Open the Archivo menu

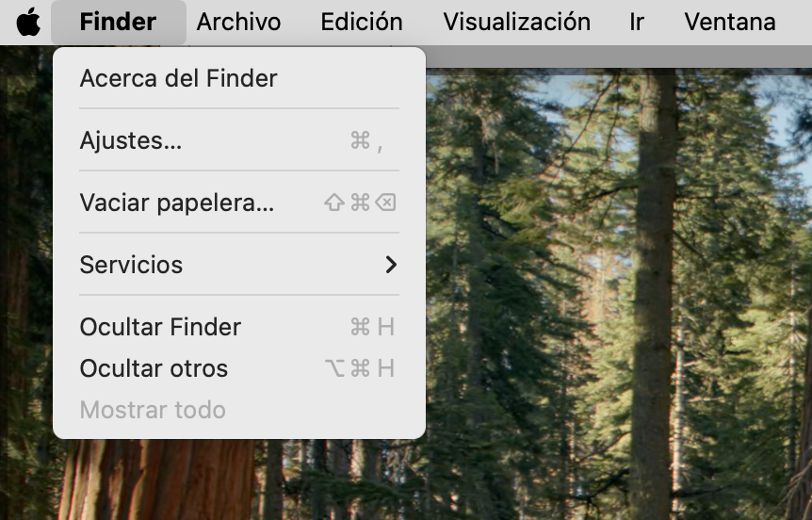click(238, 23)
